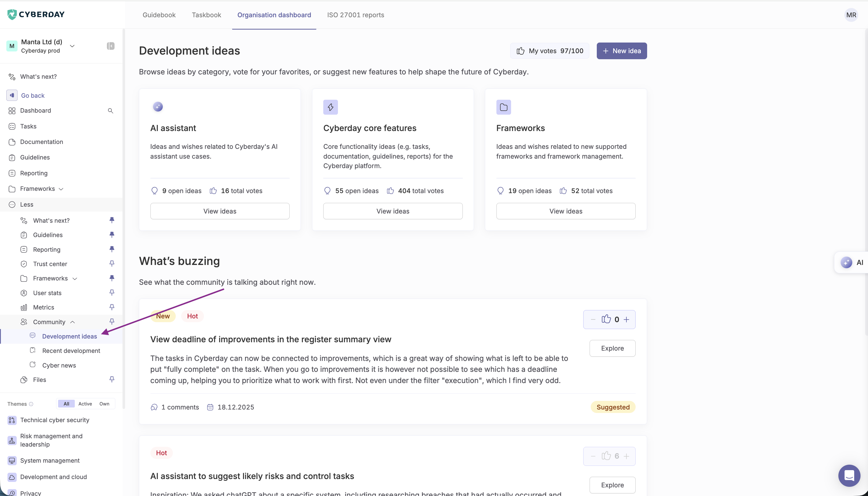Screen dimensions: 868x496
Task: Open the AI assistant side panel
Action: [852, 262]
